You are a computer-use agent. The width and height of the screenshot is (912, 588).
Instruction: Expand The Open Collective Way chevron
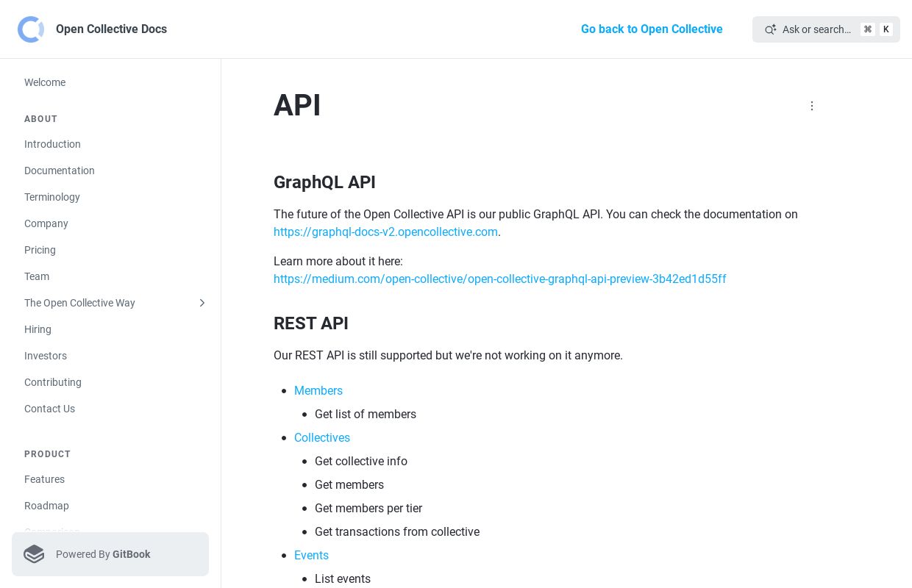(202, 303)
